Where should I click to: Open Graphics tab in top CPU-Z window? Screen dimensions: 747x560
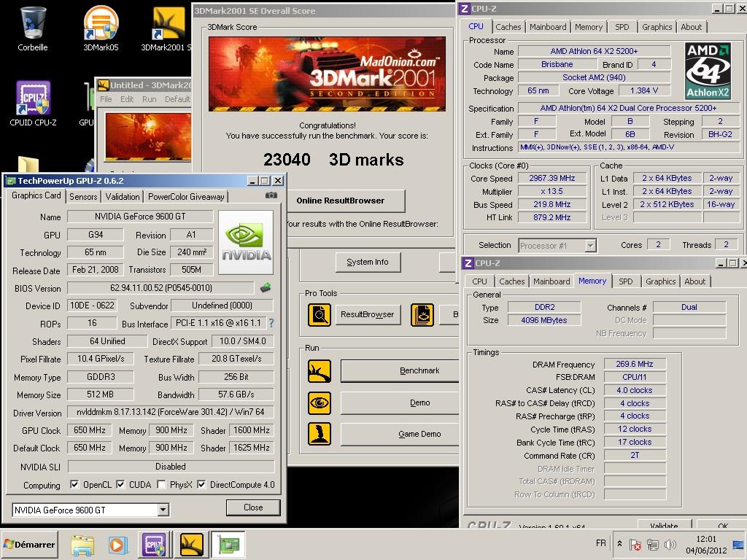click(657, 27)
